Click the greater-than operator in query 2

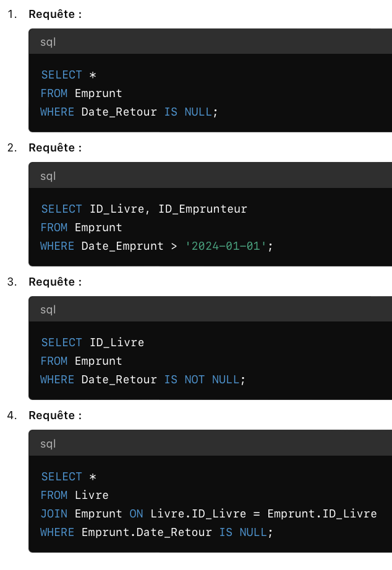(x=174, y=246)
